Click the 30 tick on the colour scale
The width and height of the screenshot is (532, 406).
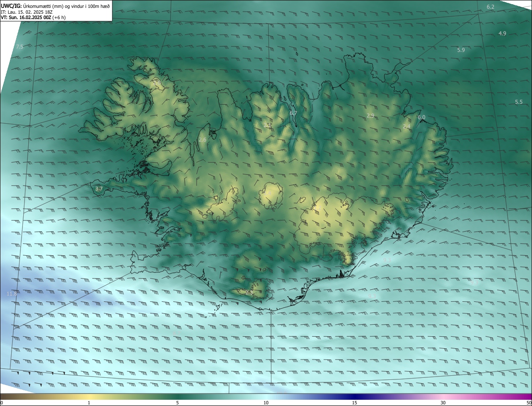(x=443, y=403)
